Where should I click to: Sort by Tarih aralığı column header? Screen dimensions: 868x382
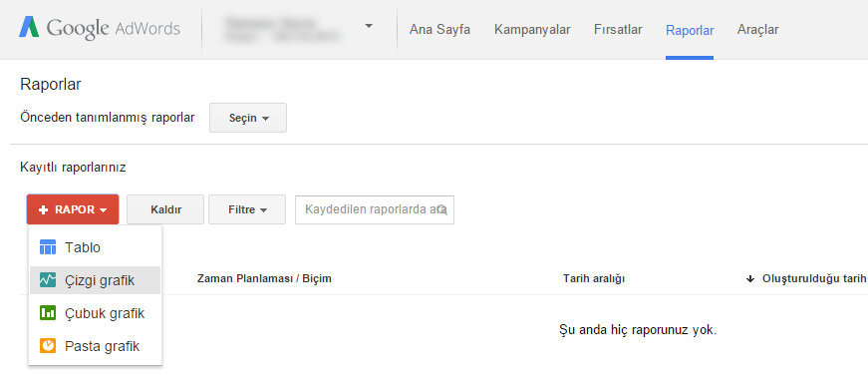pos(593,278)
